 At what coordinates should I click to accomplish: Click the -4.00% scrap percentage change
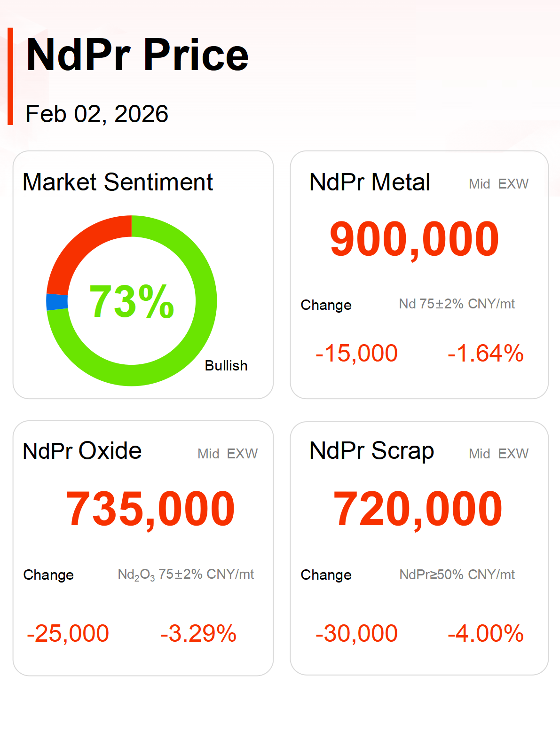[x=485, y=634]
